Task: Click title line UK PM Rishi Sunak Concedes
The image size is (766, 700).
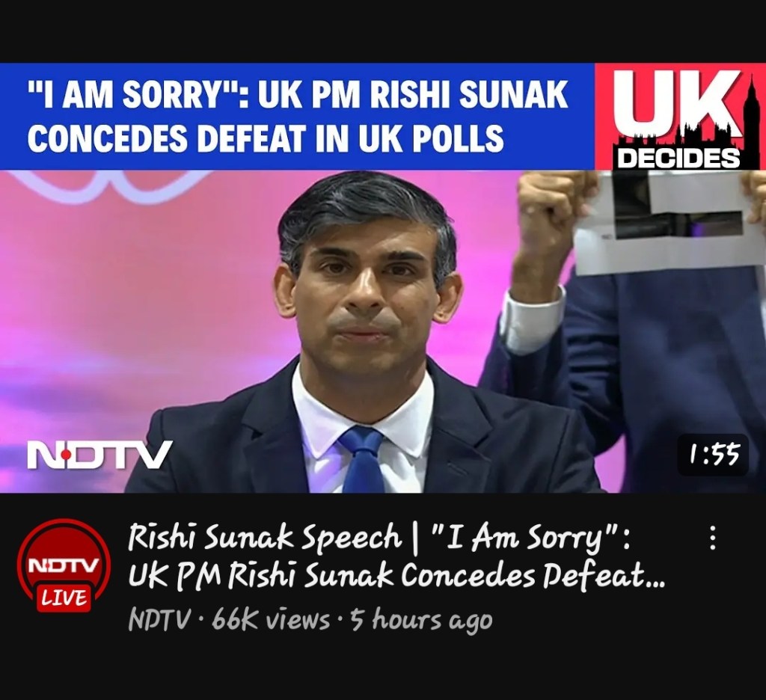Action: pos(396,577)
